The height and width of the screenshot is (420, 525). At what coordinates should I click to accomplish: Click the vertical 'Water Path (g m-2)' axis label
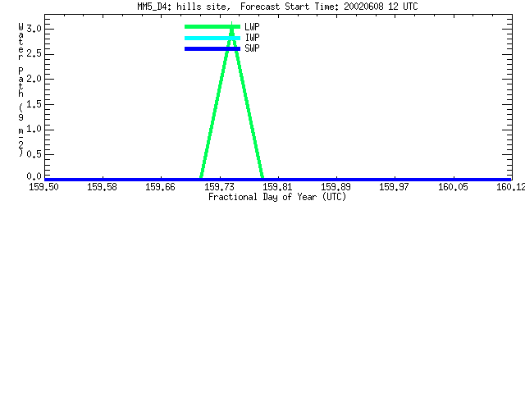(21, 89)
